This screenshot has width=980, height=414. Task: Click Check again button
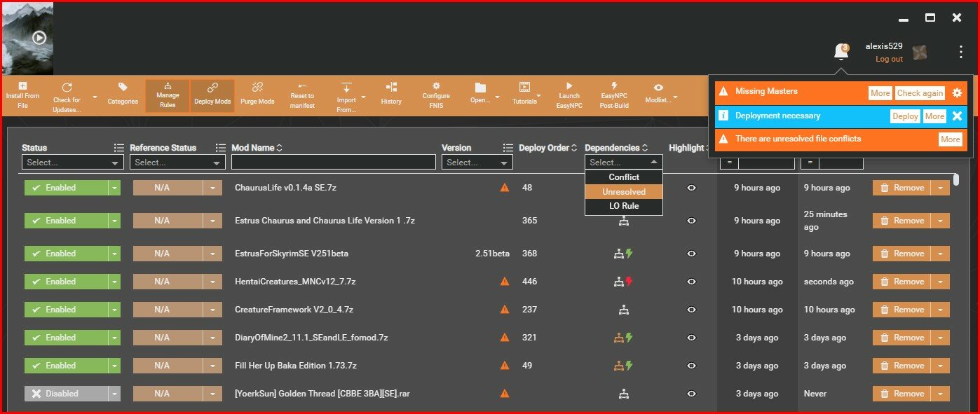920,93
